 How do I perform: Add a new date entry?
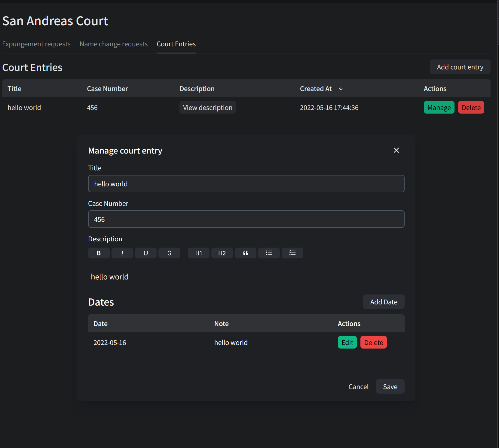384,302
